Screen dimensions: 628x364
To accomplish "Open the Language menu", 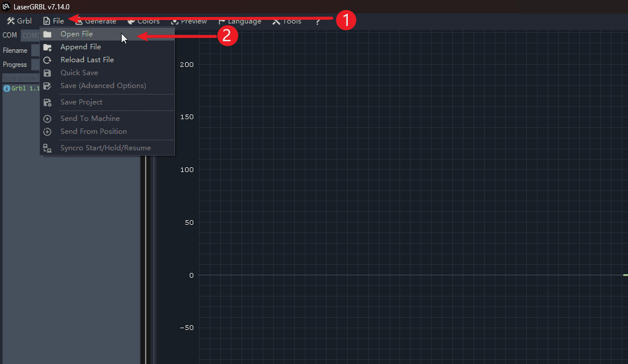I will tap(240, 21).
